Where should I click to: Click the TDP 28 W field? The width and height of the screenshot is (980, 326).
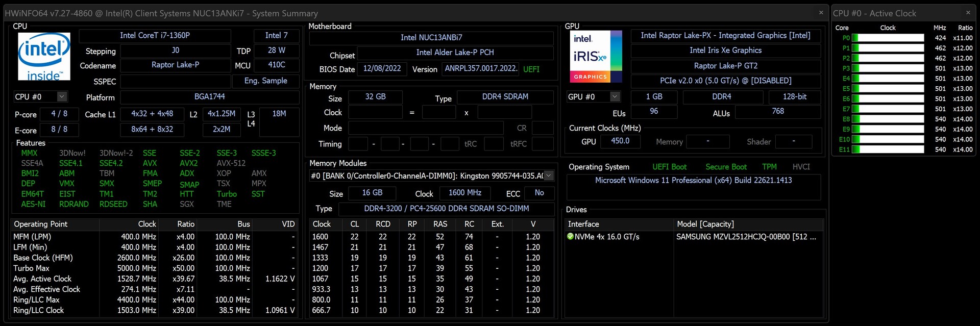(277, 51)
